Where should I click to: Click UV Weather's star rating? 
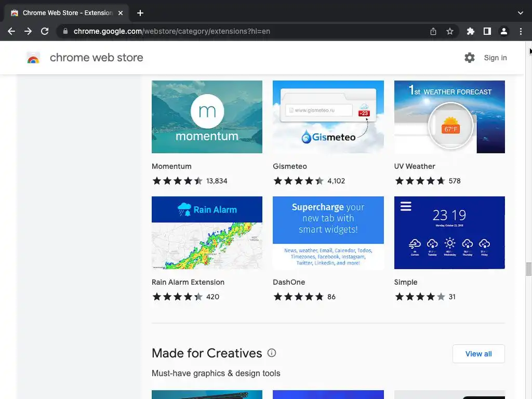click(420, 181)
